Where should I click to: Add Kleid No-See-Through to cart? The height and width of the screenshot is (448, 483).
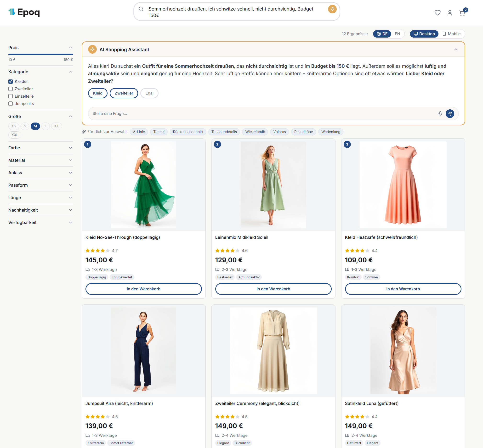[144, 289]
